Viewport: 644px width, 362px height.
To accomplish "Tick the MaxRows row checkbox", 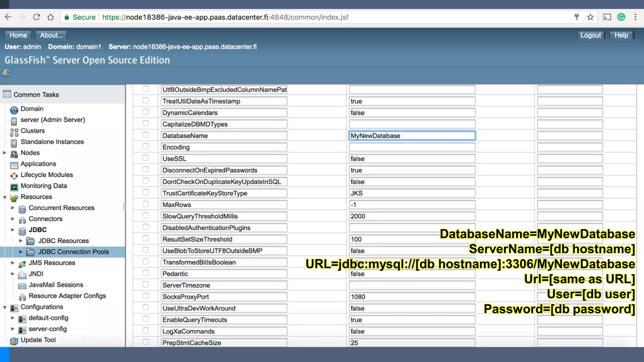I will 146,204.
